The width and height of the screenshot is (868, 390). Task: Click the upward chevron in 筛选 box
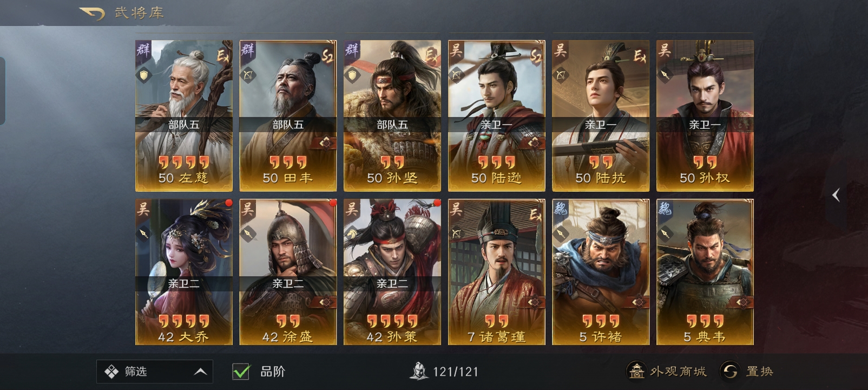pyautogui.click(x=200, y=371)
